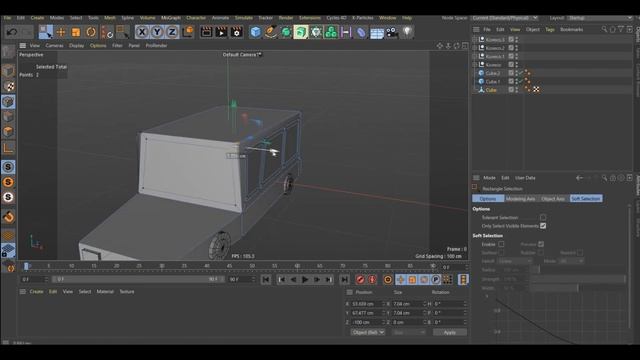Click Object Manager search magnifier icon
Screen dimensions: 640x360
pos(604,29)
